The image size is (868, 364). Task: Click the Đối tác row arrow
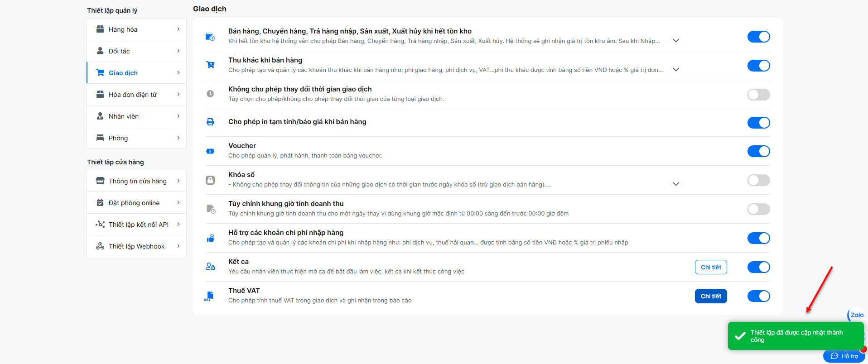point(178,51)
